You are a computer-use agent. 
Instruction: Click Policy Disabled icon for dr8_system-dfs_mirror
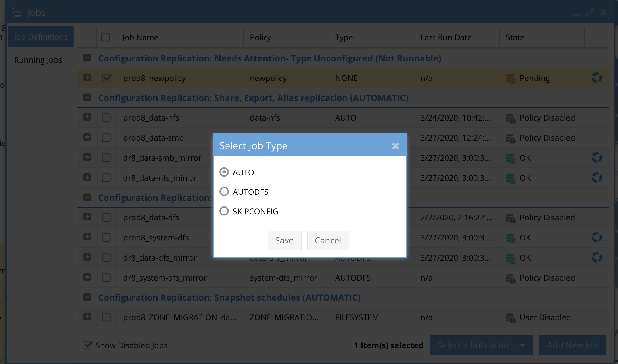point(510,278)
